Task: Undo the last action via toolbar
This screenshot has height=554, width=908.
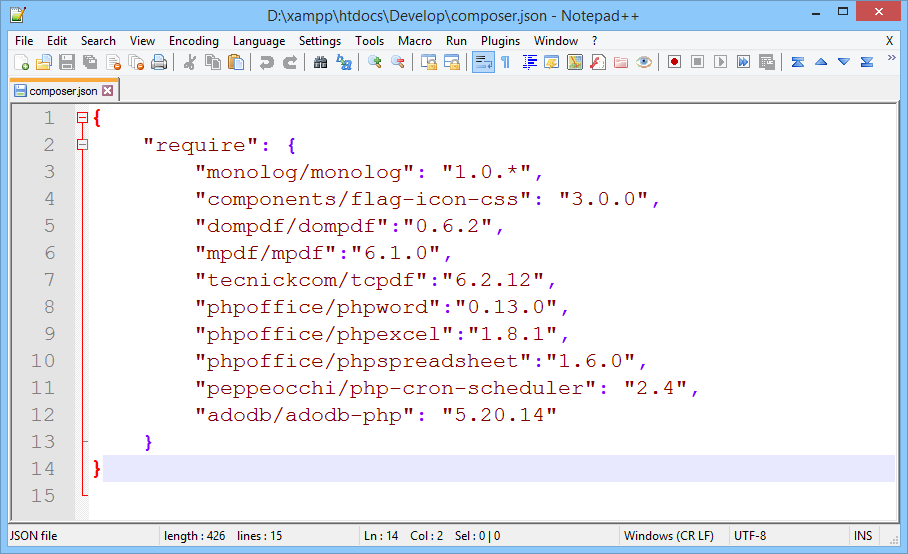Action: click(x=266, y=62)
